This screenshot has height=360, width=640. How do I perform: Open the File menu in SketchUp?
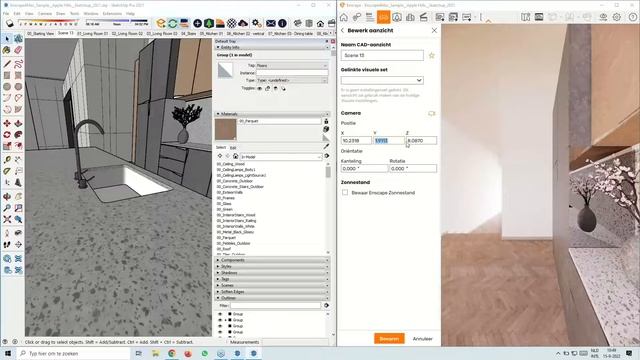click(6, 13)
